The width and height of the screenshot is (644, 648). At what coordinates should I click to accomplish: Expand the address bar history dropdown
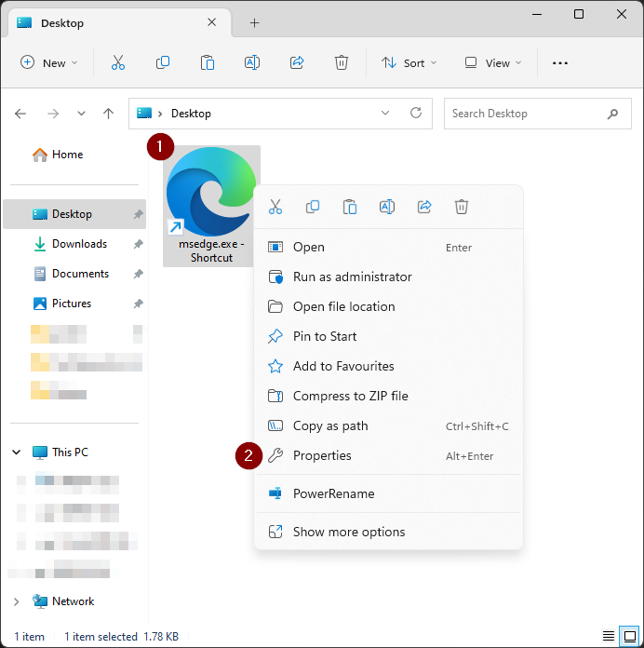coord(385,113)
